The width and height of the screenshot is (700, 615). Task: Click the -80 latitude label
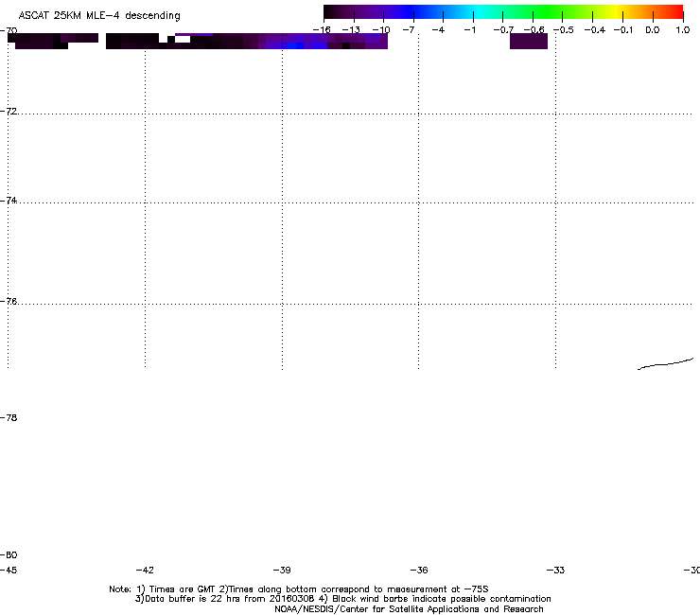click(x=9, y=554)
